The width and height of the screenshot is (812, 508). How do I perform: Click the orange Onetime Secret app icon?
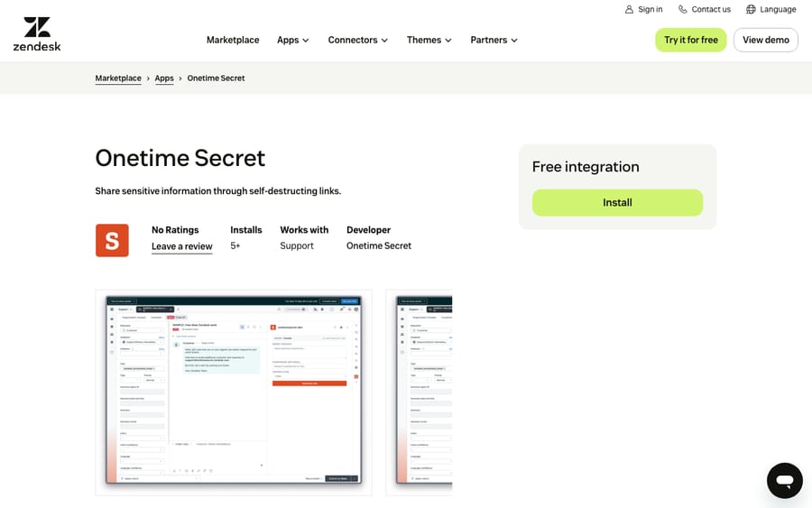tap(112, 240)
